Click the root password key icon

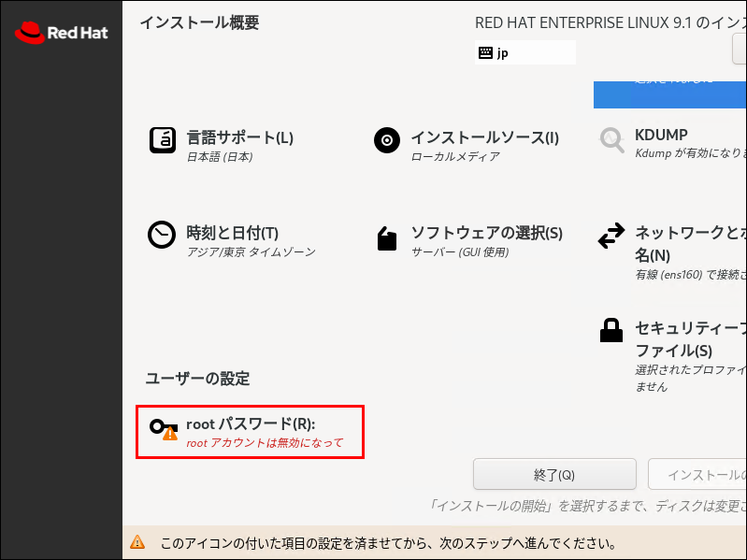(x=164, y=429)
